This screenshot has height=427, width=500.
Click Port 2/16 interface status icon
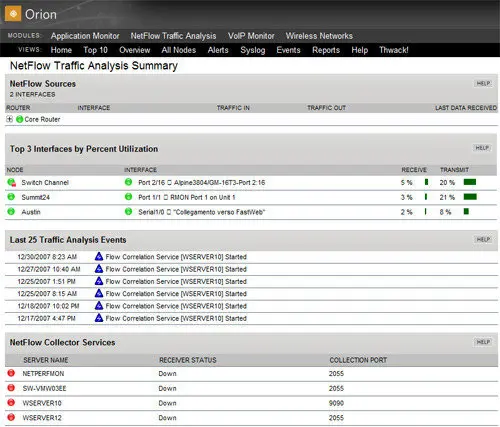click(128, 182)
